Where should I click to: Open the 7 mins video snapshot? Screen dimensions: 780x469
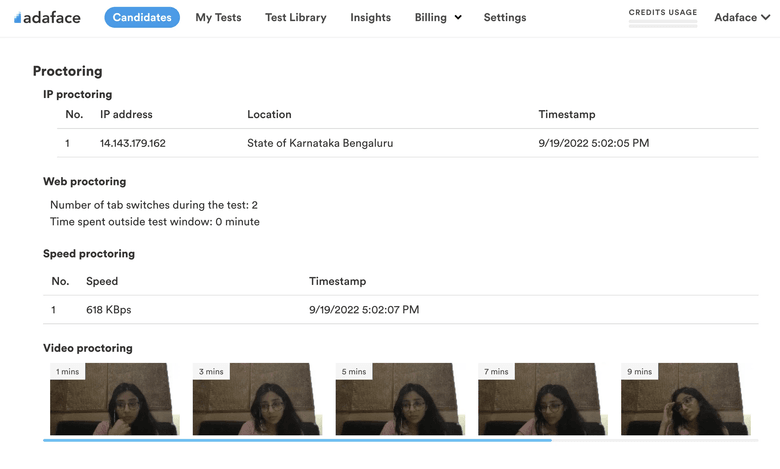pyautogui.click(x=543, y=399)
